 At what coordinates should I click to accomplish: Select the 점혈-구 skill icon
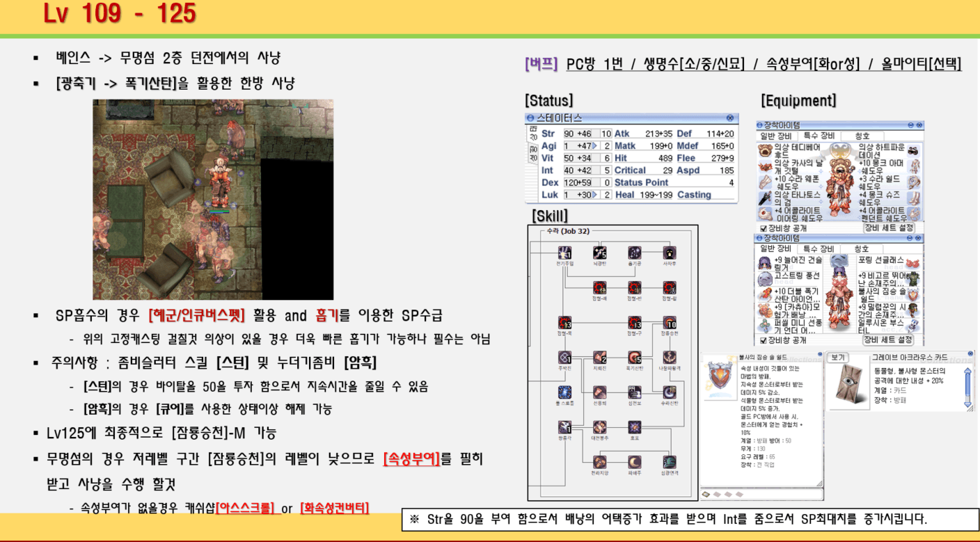point(634,323)
